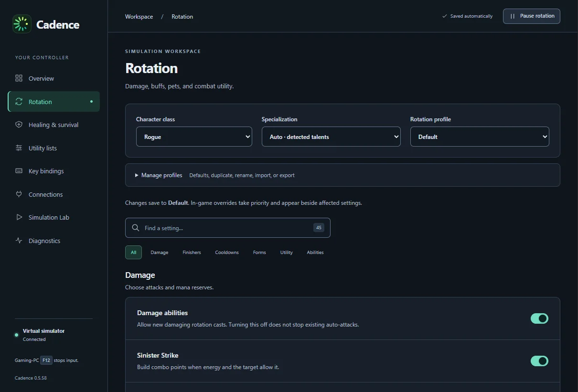Select the Forms filter tab
This screenshot has height=392, width=578.
tap(259, 252)
